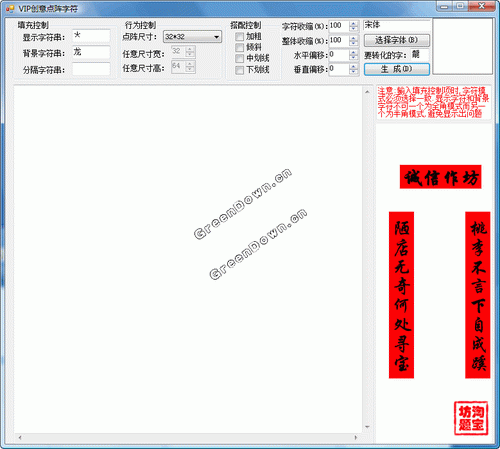Image resolution: width=500 pixels, height=449 pixels.
Task: Click the 诚信作坊 red banner image
Action: point(440,177)
